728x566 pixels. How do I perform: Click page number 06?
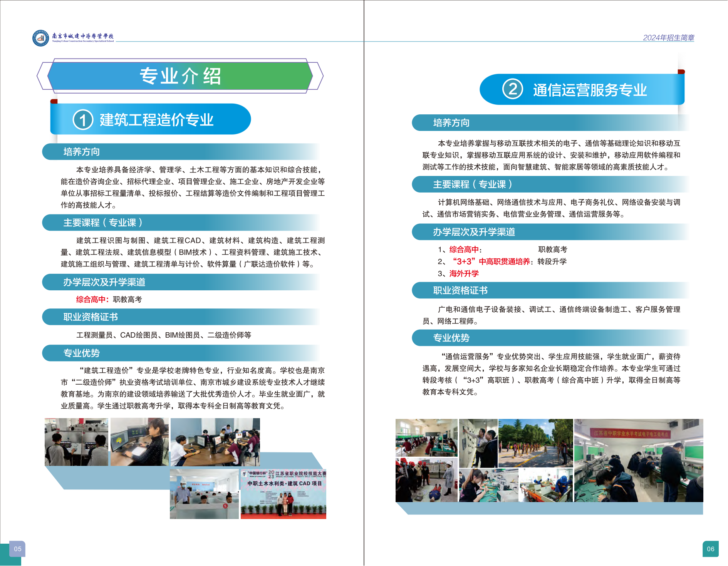click(x=711, y=549)
